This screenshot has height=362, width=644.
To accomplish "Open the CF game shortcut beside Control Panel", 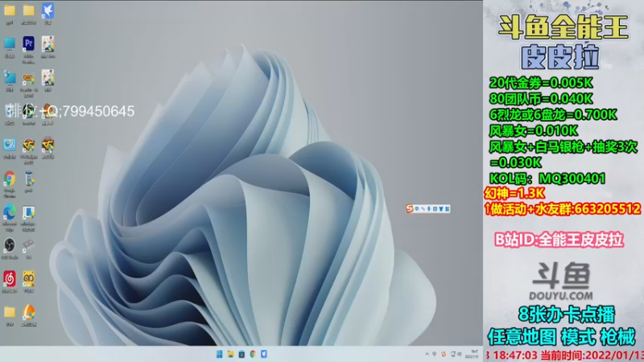I will 28,145.
